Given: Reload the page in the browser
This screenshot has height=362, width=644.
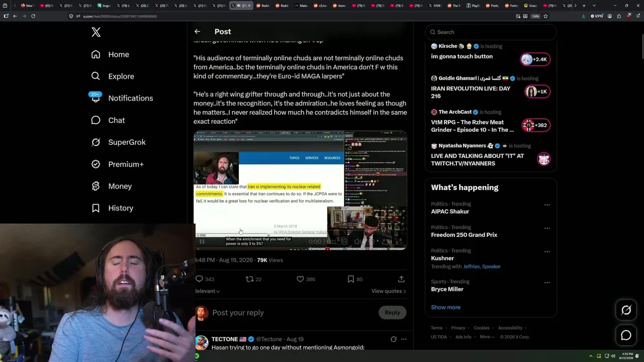Looking at the screenshot, I should [33, 16].
